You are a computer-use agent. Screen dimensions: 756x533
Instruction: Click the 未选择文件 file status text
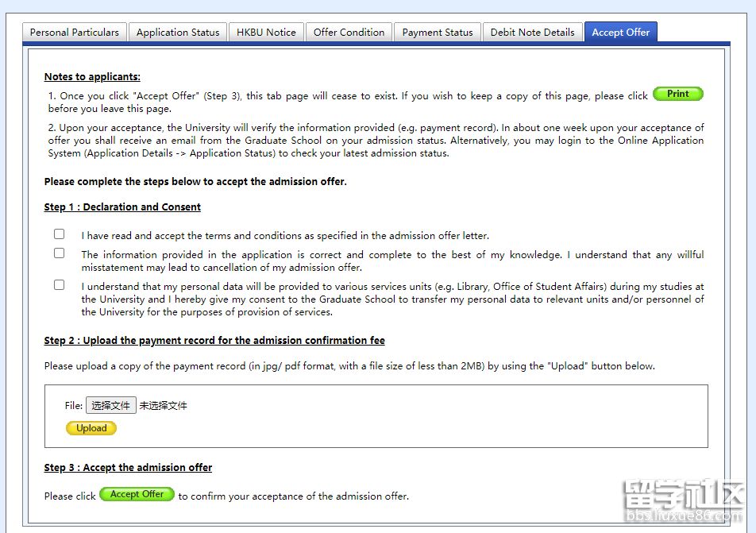(164, 406)
